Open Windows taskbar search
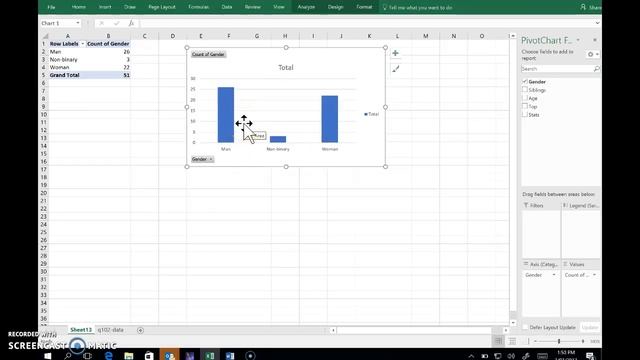This screenshot has width=640, height=360. [x=68, y=356]
